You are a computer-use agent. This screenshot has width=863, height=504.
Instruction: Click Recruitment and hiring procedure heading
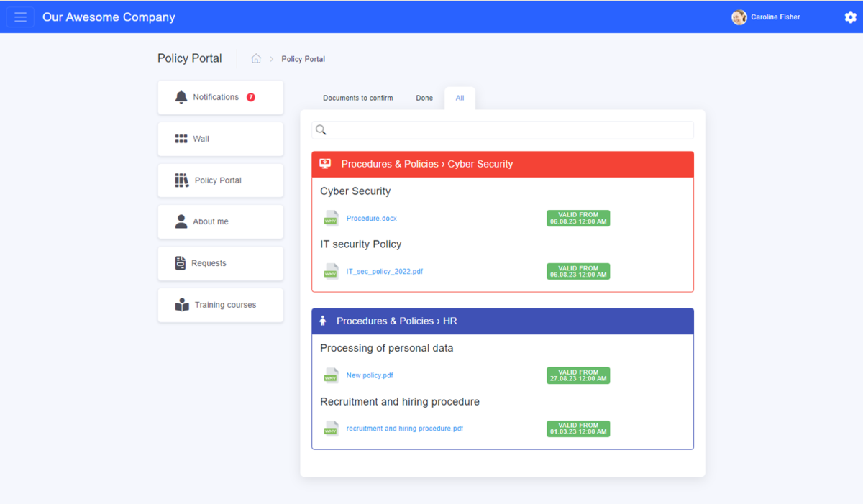tap(400, 402)
